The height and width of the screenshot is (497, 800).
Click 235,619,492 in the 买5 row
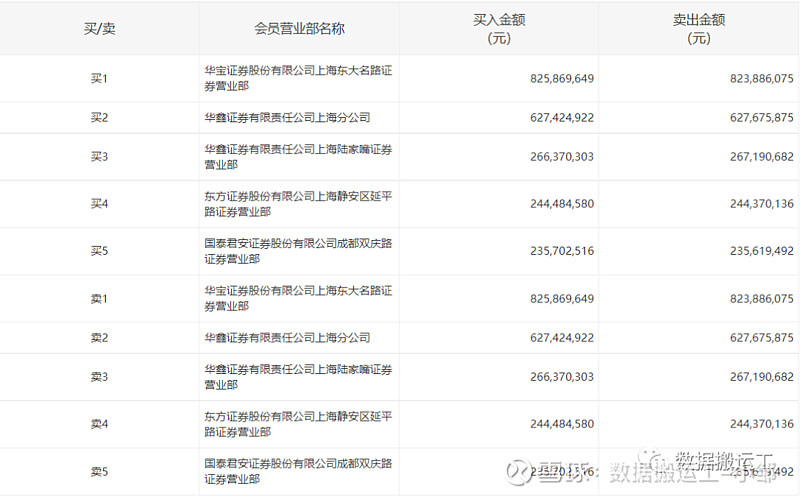pyautogui.click(x=762, y=251)
